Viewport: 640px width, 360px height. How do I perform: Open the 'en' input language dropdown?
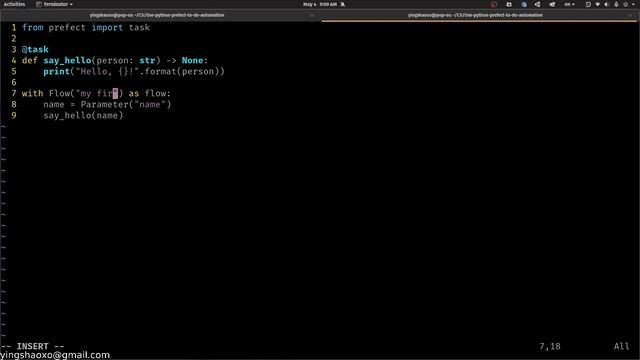569,4
